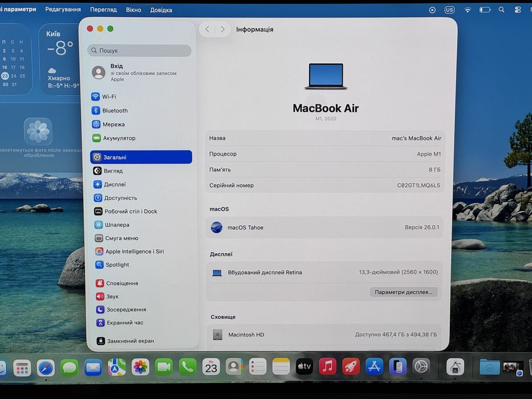Open Wi-Fi settings in sidebar
This screenshot has width=532, height=399.
pos(141,96)
